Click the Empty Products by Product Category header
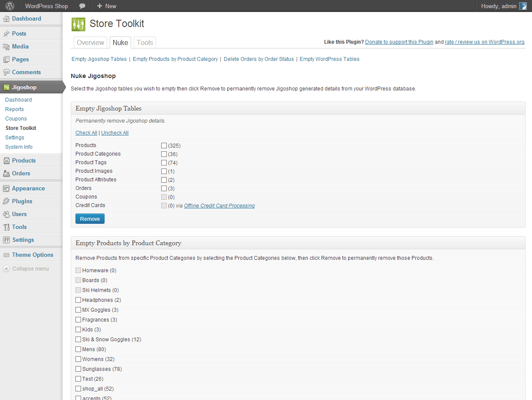The height and width of the screenshot is (400, 532). [298, 243]
